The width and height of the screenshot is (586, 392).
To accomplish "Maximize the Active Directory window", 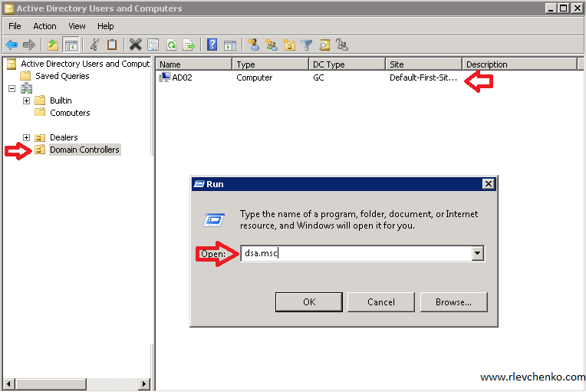I will 563,8.
